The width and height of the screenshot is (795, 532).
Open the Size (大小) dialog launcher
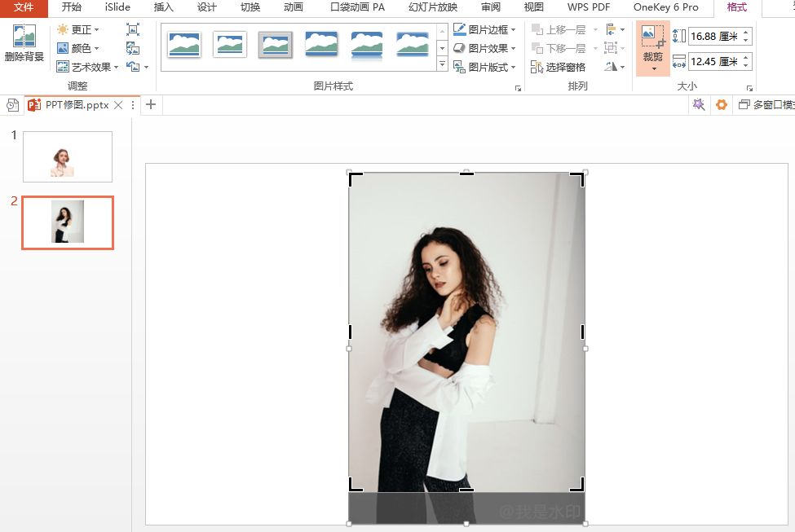(749, 88)
